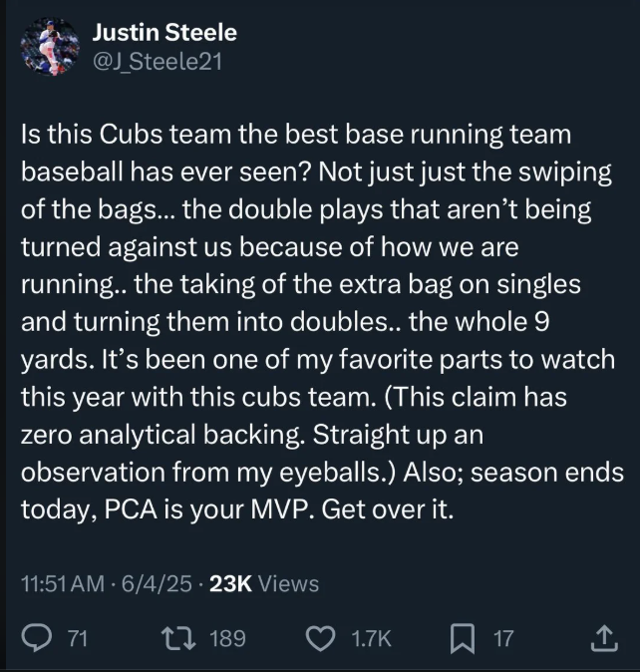Click the word Views beside 23K
Viewport: 640px width, 672px height.
pyautogui.click(x=289, y=583)
